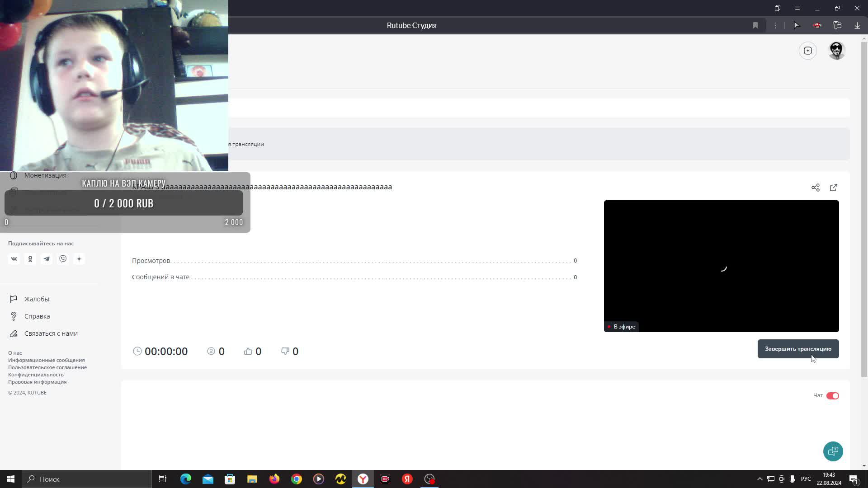Open the Viber social icon

(x=63, y=259)
